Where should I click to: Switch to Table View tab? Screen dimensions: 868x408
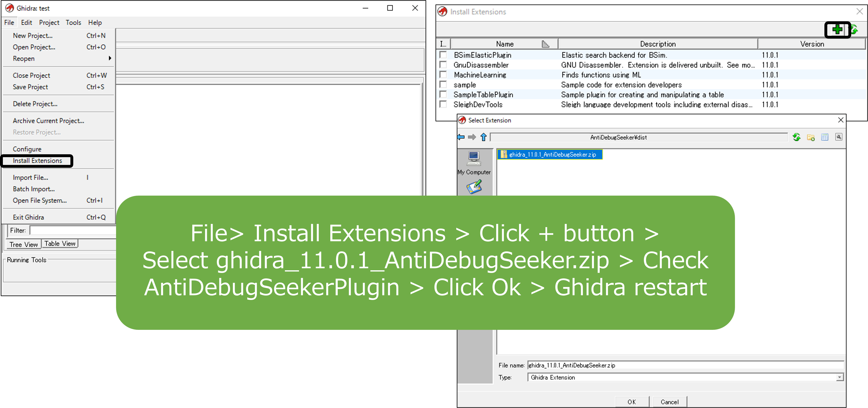click(x=60, y=243)
